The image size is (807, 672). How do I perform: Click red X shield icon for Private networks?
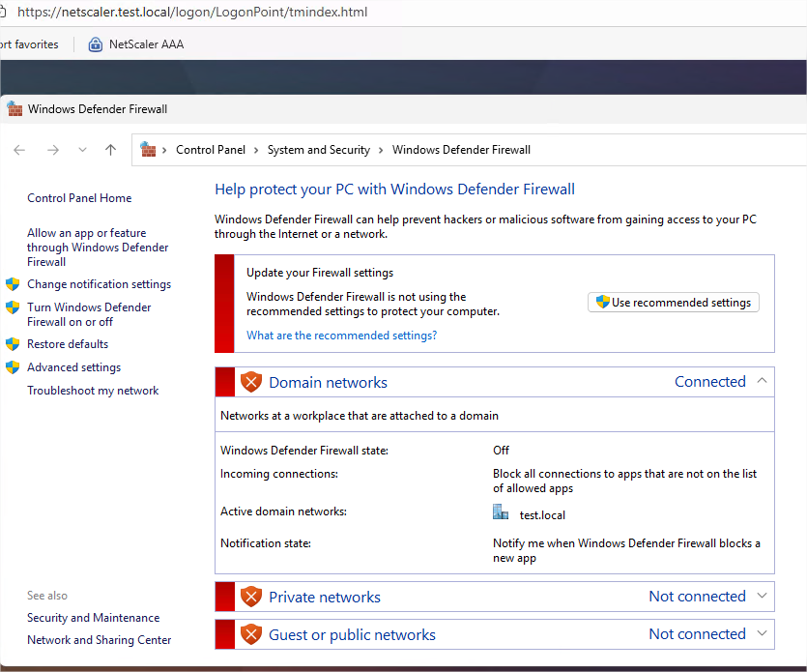coord(251,597)
